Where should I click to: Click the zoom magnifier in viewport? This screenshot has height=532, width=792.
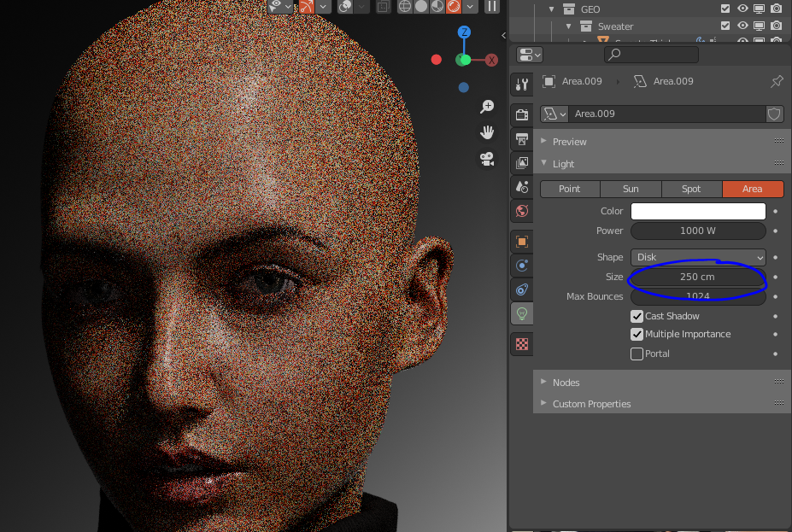pyautogui.click(x=487, y=107)
